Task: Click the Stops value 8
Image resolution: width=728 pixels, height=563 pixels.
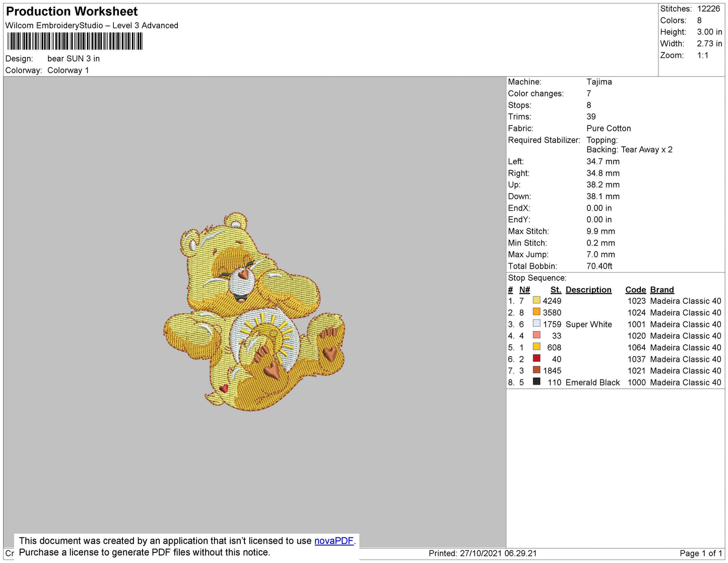Action: (x=589, y=105)
